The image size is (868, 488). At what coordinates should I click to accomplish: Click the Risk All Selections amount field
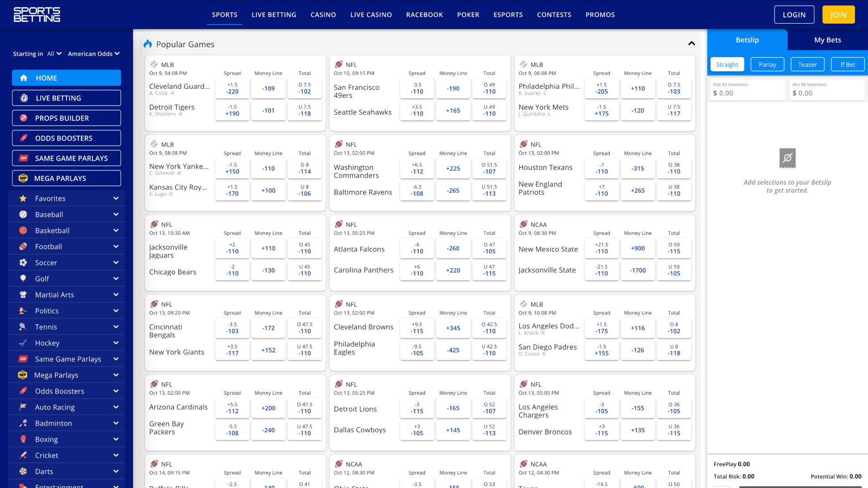tap(747, 90)
